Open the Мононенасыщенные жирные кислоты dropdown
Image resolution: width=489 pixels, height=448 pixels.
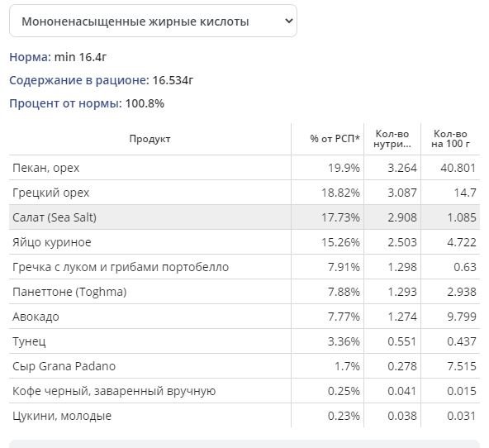pyautogui.click(x=153, y=21)
